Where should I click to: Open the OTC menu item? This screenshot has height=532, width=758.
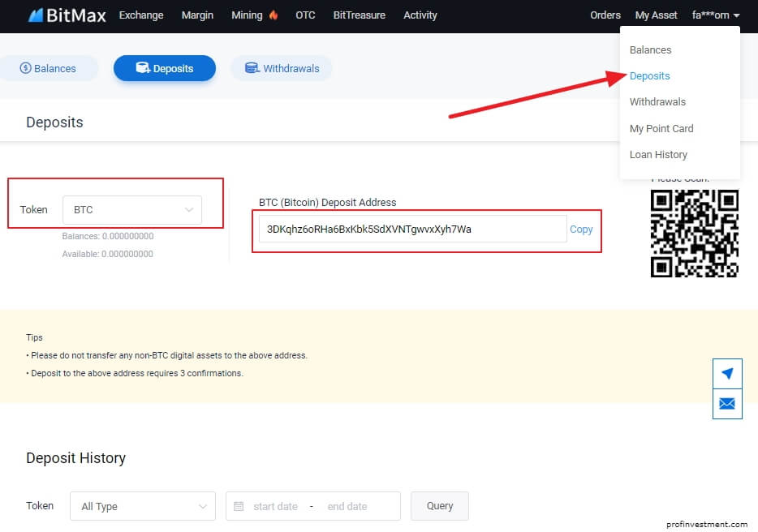point(305,15)
